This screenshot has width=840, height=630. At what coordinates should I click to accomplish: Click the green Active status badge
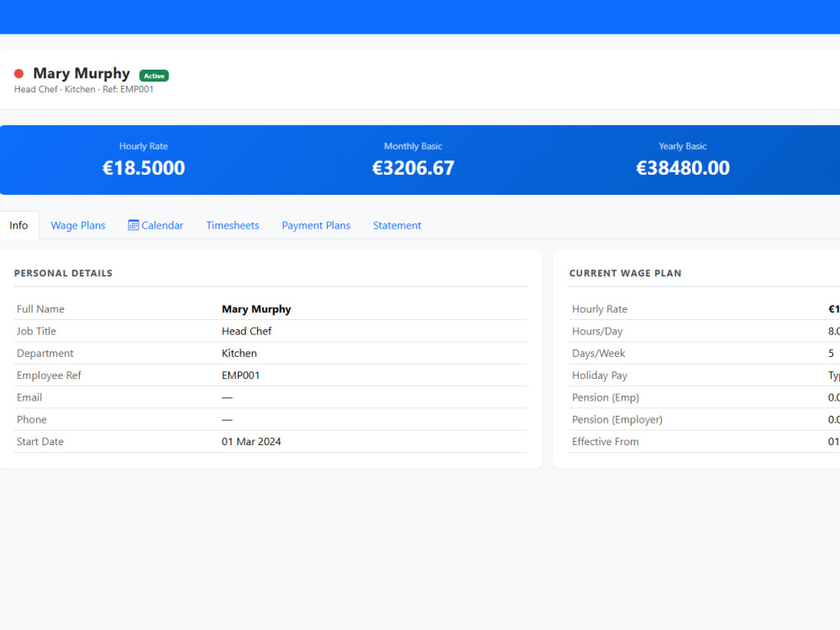tap(154, 76)
